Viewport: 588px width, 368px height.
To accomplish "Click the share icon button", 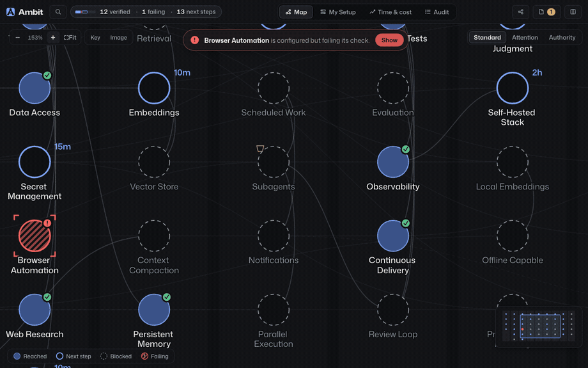I will (x=520, y=12).
